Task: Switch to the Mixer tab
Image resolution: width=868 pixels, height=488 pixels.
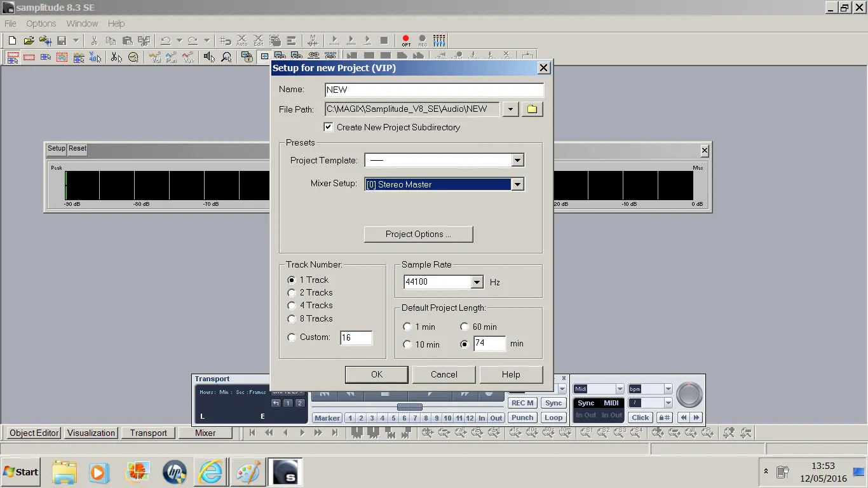Action: 205,433
